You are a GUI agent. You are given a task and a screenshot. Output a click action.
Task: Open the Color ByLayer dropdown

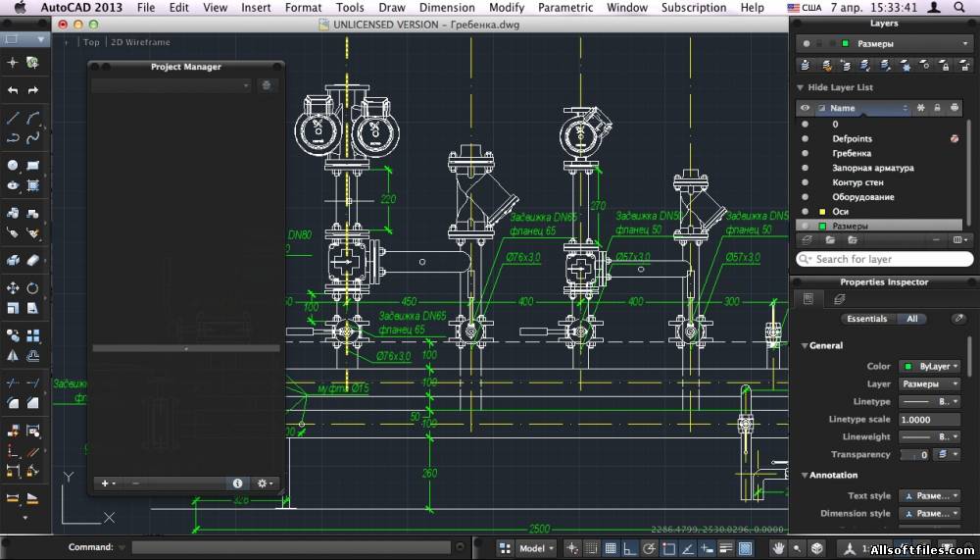[x=929, y=367]
